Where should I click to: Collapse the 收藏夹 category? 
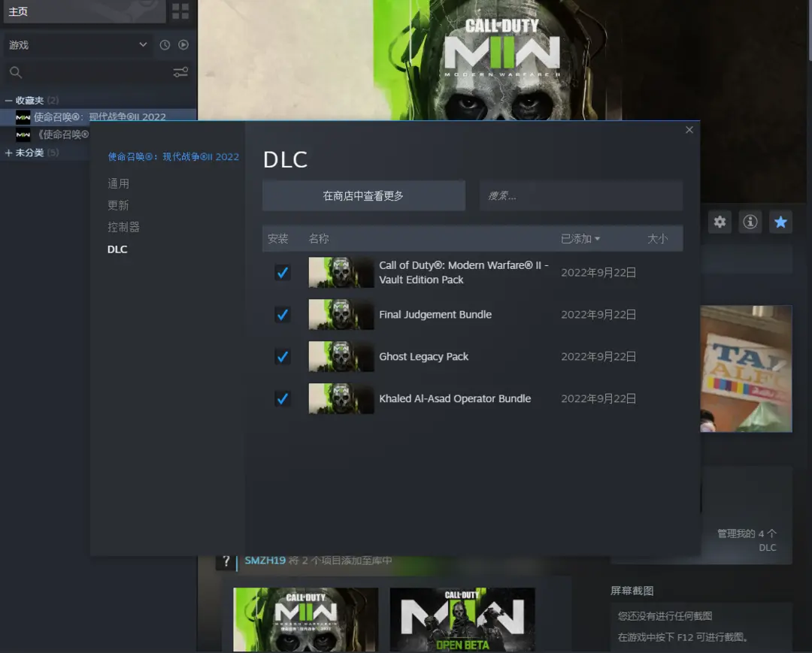click(x=8, y=101)
